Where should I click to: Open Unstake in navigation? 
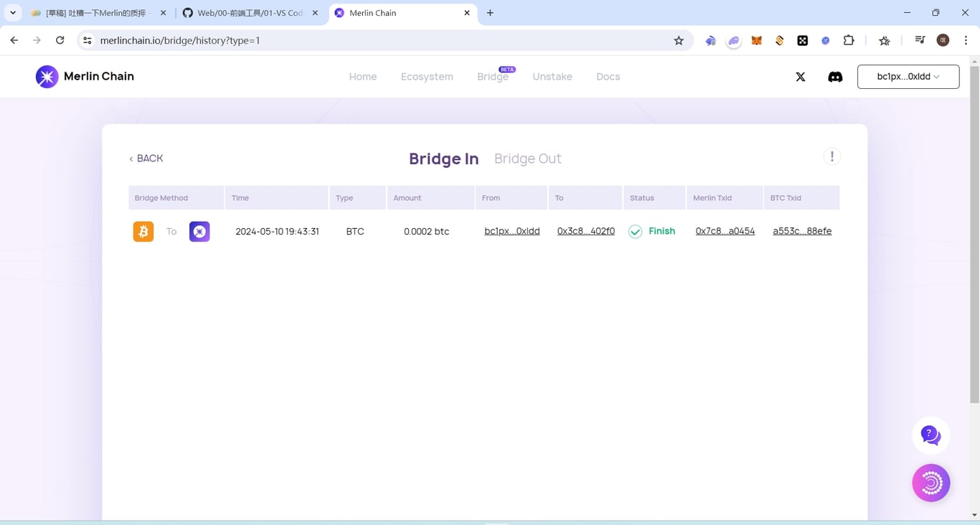pyautogui.click(x=552, y=77)
